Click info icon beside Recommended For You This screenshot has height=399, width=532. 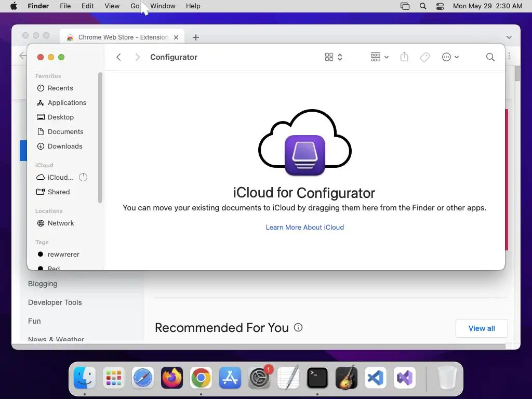[298, 327]
